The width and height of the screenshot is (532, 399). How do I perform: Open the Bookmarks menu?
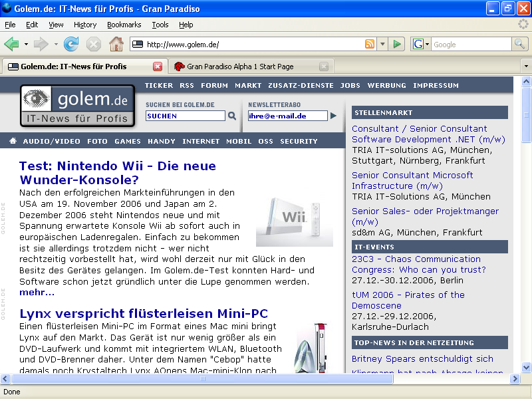(x=124, y=25)
